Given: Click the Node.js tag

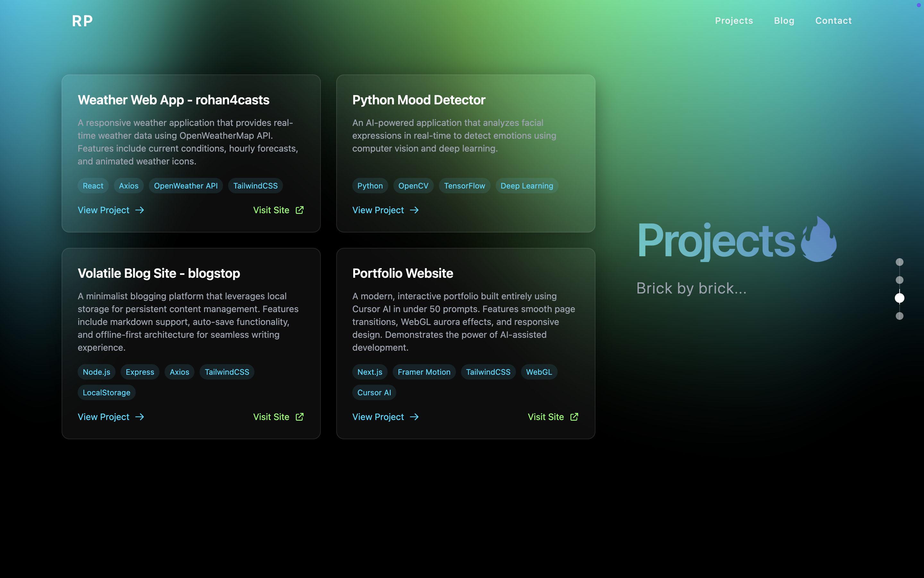Looking at the screenshot, I should (96, 372).
